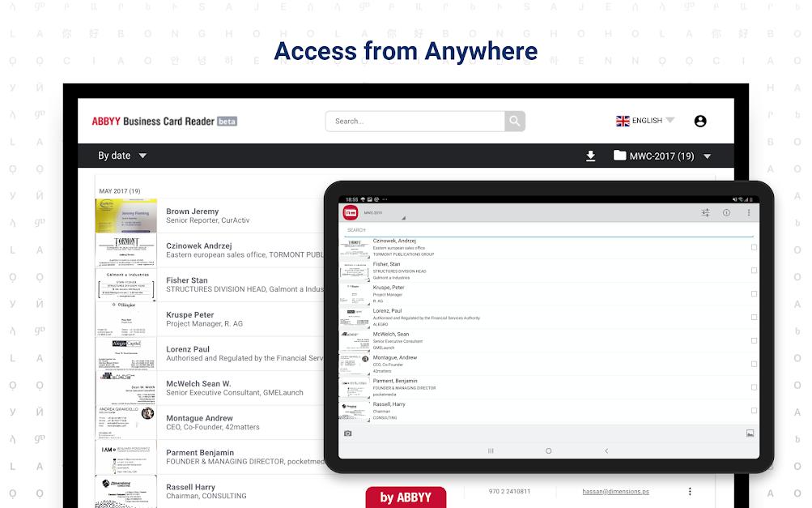Open the By date sort dropdown
812x508 pixels.
click(122, 156)
